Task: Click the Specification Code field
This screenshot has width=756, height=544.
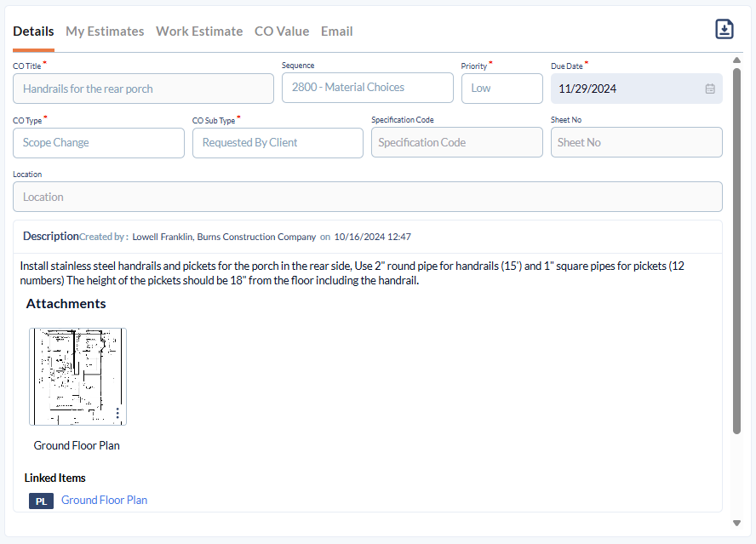Action: click(x=457, y=142)
